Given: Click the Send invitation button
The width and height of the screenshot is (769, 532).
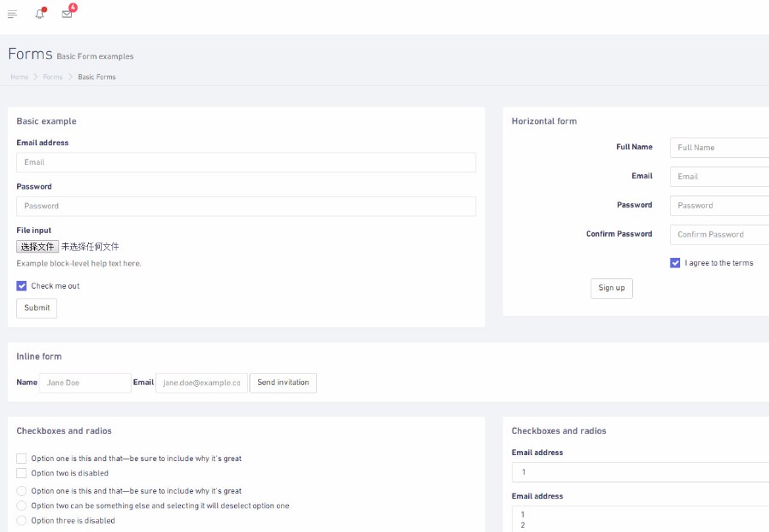Looking at the screenshot, I should click(283, 383).
